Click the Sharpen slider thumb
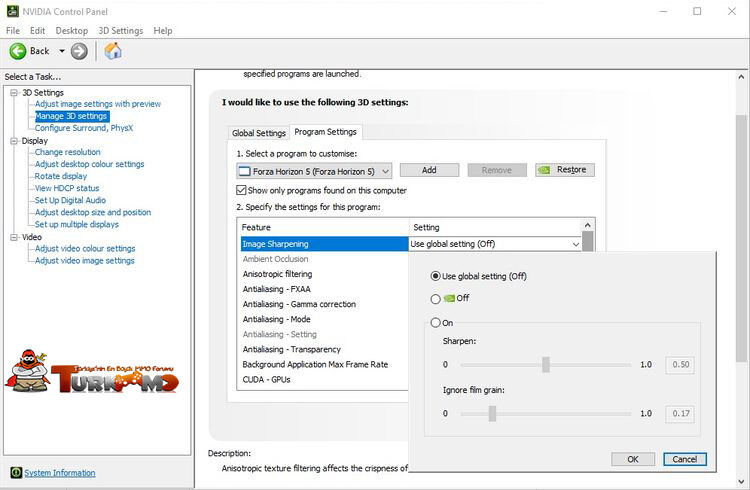Viewport: 750px width, 490px height. (546, 365)
